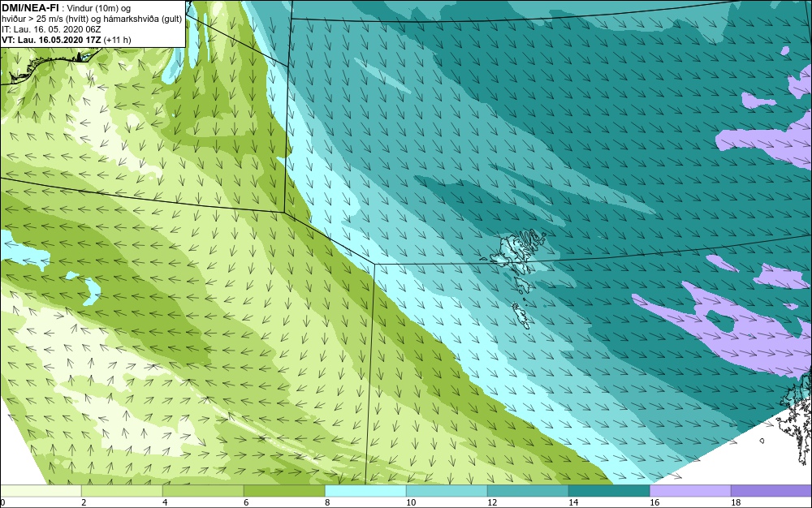The image size is (812, 508).
Task: Click the 4-6 m/s green legend swatch
Action: click(203, 490)
